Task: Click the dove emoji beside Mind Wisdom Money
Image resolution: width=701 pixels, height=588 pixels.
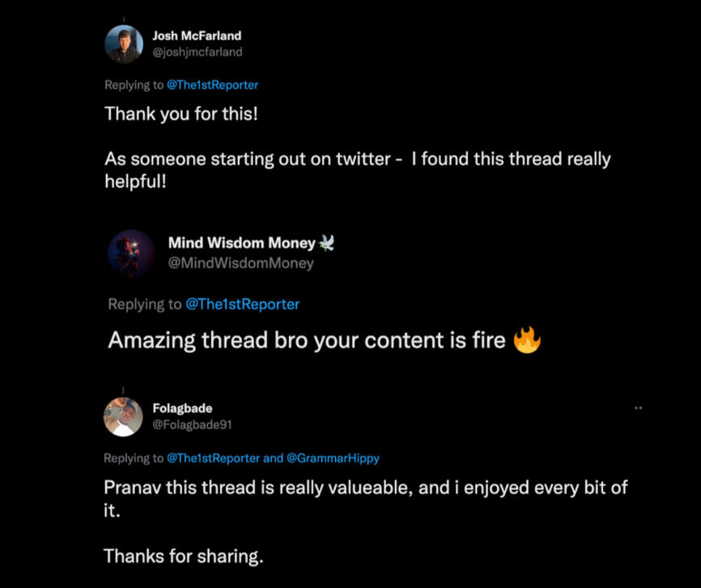Action: point(327,242)
